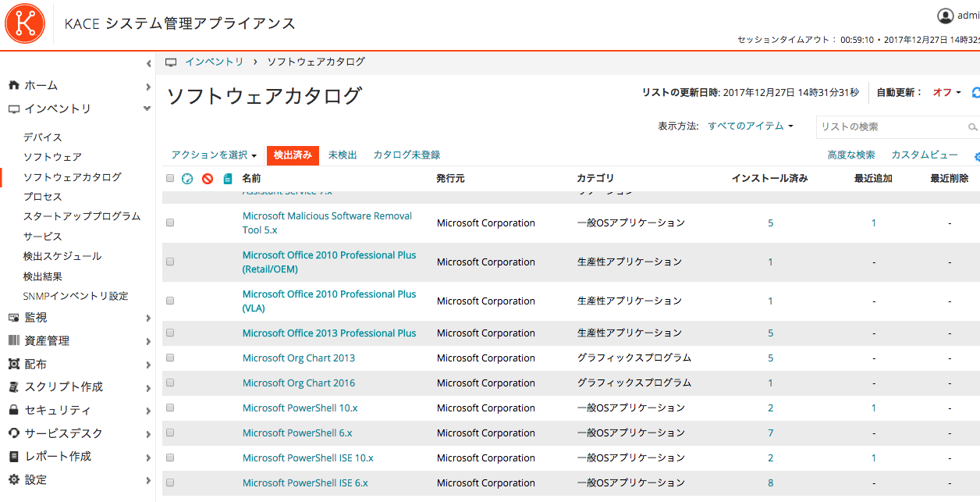The image size is (980, 502).
Task: Click the 監視 monitoring icon in sidebar
Action: [13, 318]
